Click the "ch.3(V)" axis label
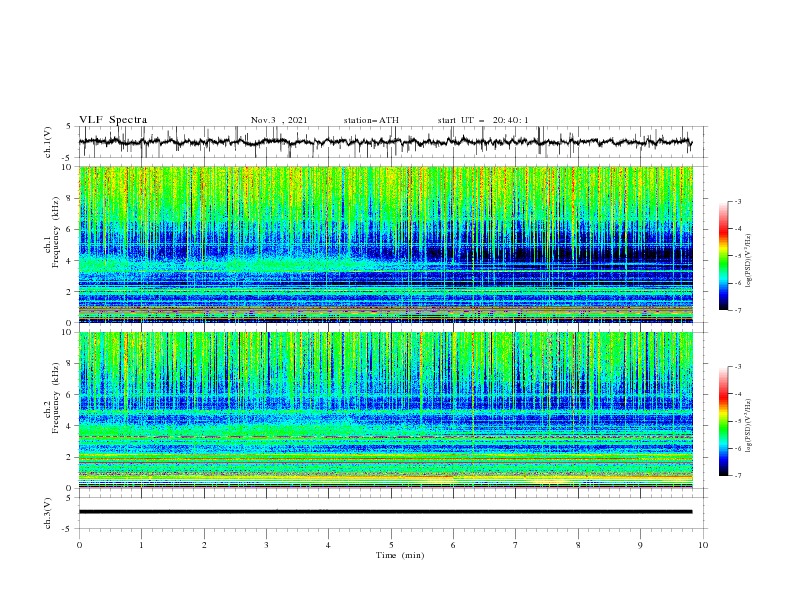The image size is (792, 612). pos(48,513)
